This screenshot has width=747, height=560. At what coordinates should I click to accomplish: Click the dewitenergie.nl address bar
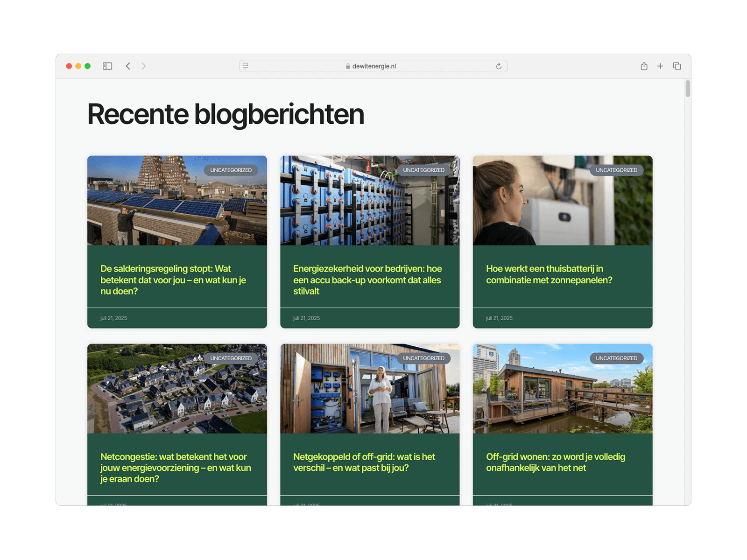click(x=373, y=66)
